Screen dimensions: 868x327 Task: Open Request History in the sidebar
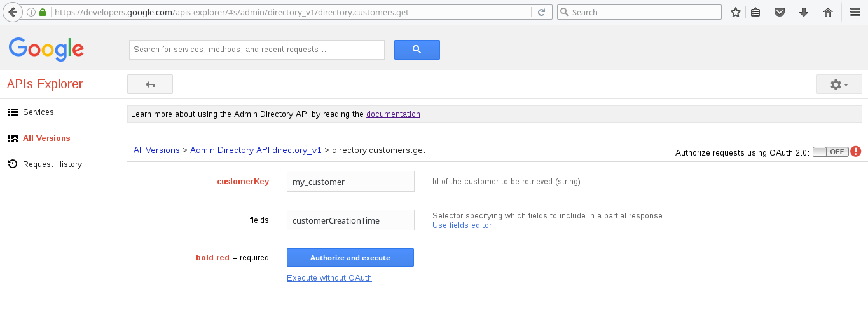[52, 164]
